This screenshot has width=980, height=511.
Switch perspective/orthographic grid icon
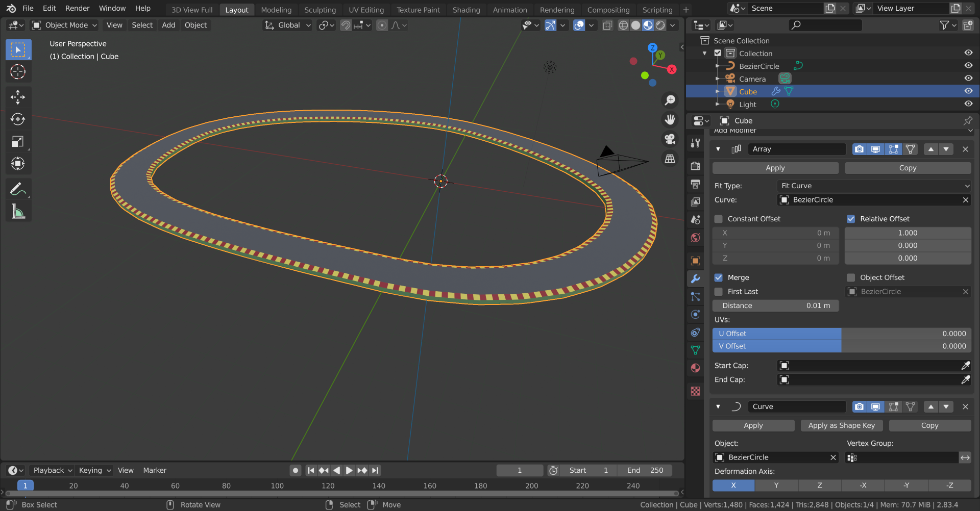coord(670,159)
